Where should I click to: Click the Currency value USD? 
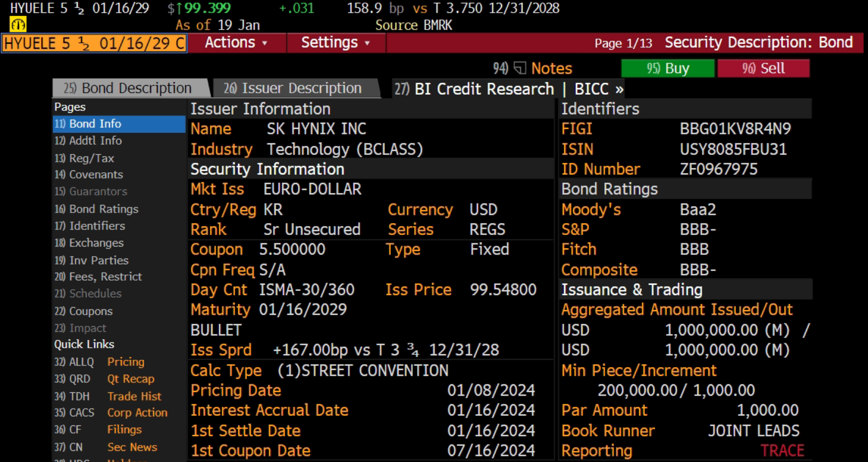click(x=484, y=209)
